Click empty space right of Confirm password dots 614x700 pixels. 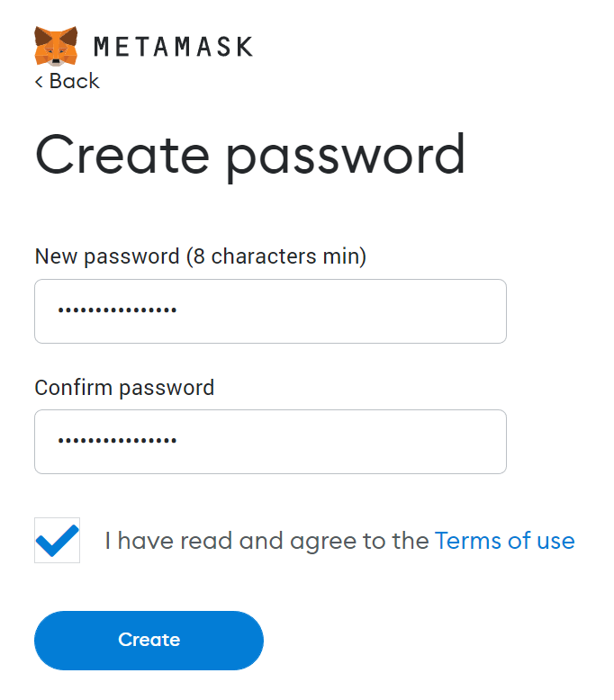pos(360,442)
